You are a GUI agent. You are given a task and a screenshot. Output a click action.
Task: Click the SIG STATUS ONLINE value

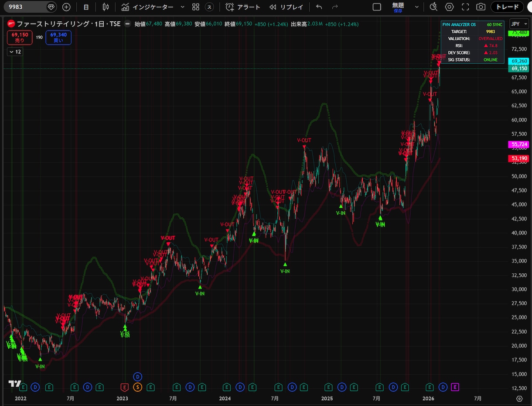(490, 60)
